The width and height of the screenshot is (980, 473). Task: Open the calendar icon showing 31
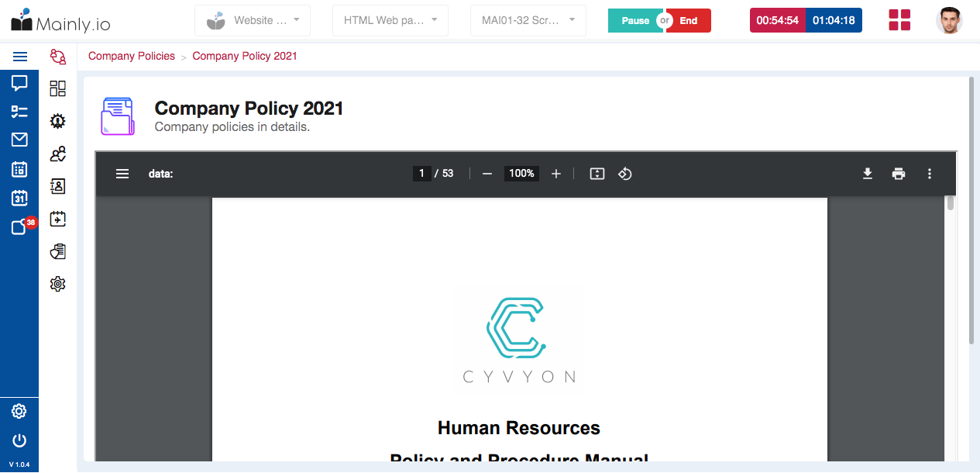click(x=19, y=198)
